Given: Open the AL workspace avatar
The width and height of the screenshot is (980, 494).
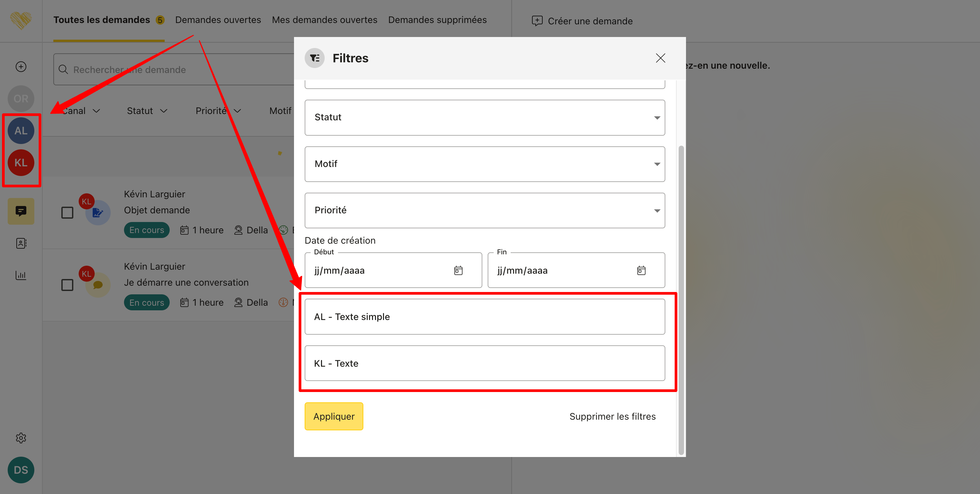Looking at the screenshot, I should [21, 131].
